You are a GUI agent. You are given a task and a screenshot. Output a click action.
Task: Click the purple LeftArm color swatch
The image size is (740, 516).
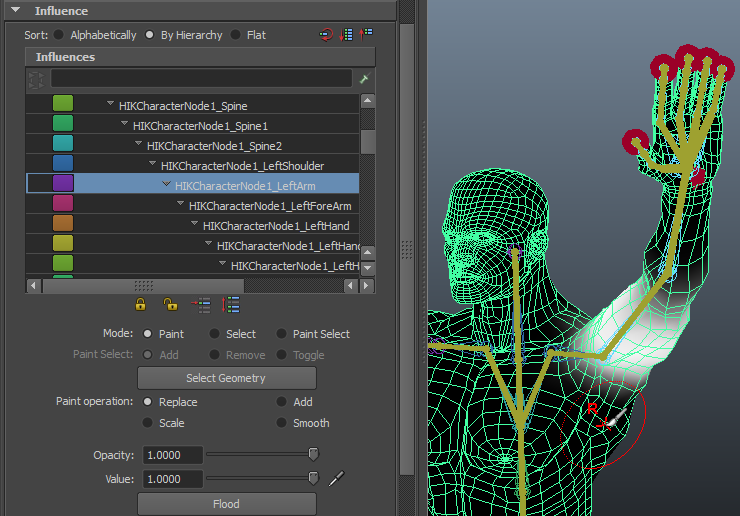click(x=63, y=184)
